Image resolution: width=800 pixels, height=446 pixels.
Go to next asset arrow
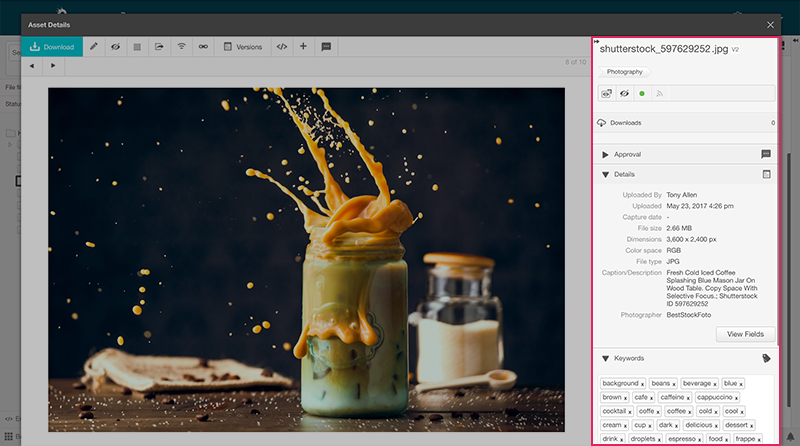(x=53, y=66)
